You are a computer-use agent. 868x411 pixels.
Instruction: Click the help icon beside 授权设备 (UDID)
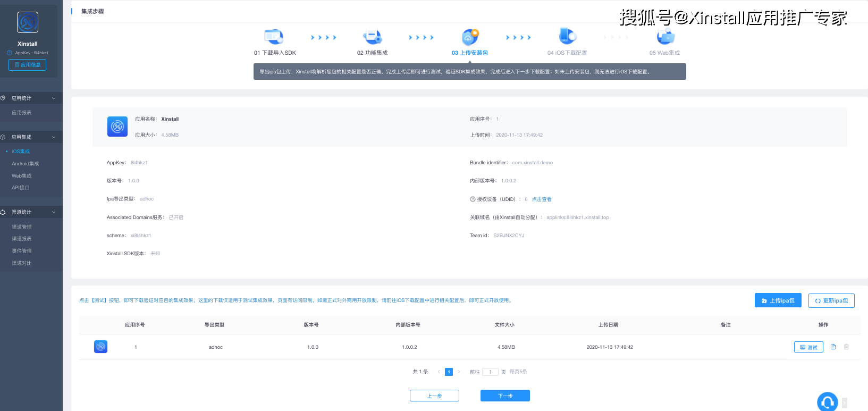click(x=473, y=199)
